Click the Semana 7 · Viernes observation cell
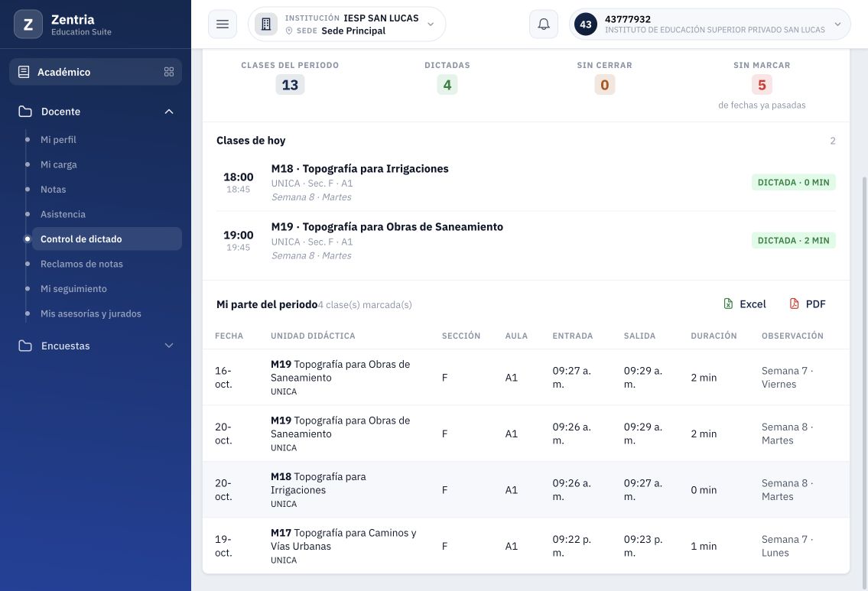 click(787, 378)
